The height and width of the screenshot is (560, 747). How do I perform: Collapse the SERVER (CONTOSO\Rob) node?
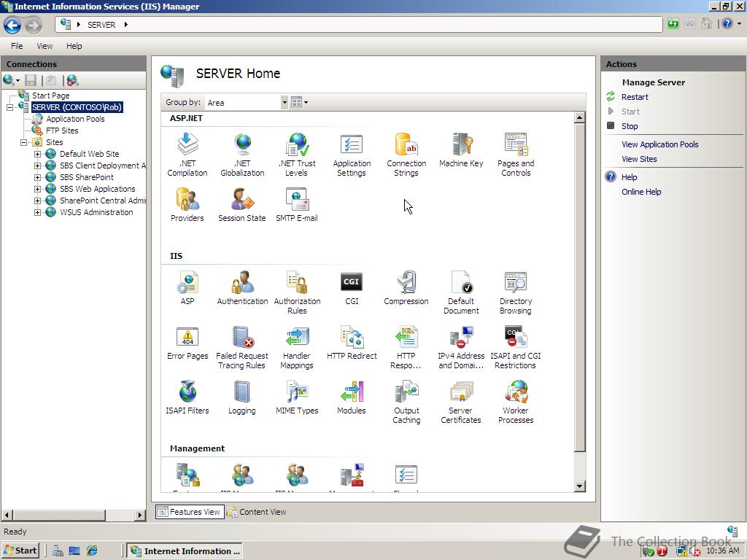tap(9, 108)
